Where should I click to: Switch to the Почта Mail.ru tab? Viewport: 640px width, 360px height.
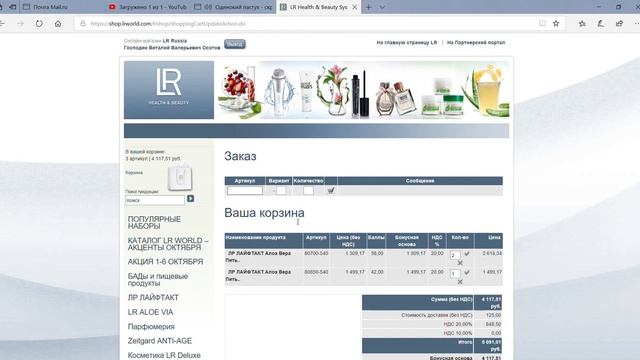[51, 7]
